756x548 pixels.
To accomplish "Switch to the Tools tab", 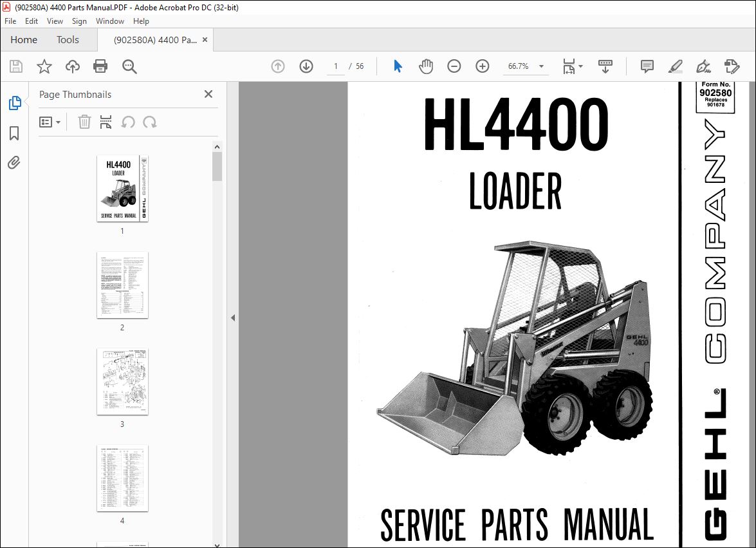I will coord(68,39).
